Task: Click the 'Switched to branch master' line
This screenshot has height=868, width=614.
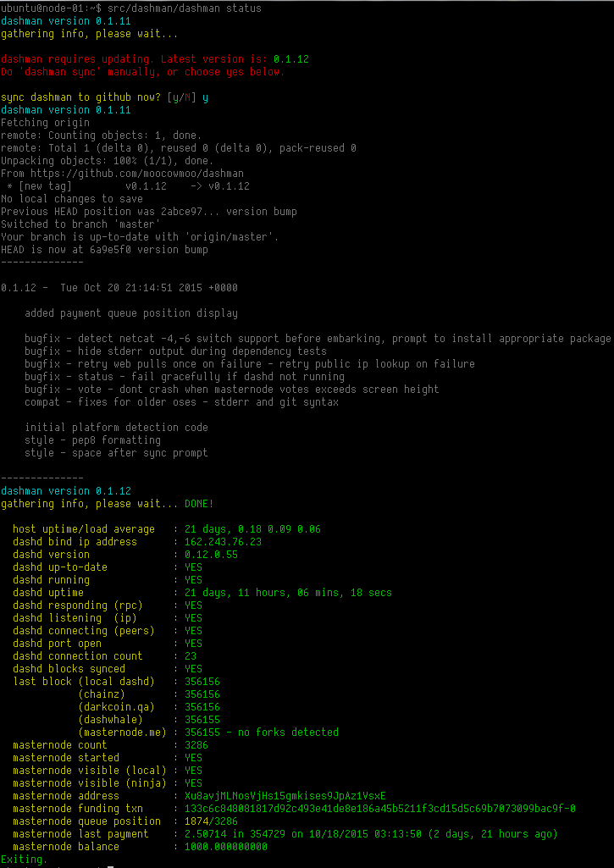Action: (x=80, y=224)
